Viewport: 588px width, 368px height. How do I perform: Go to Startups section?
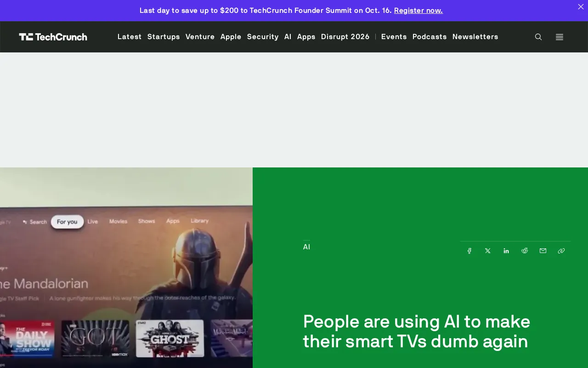(164, 37)
